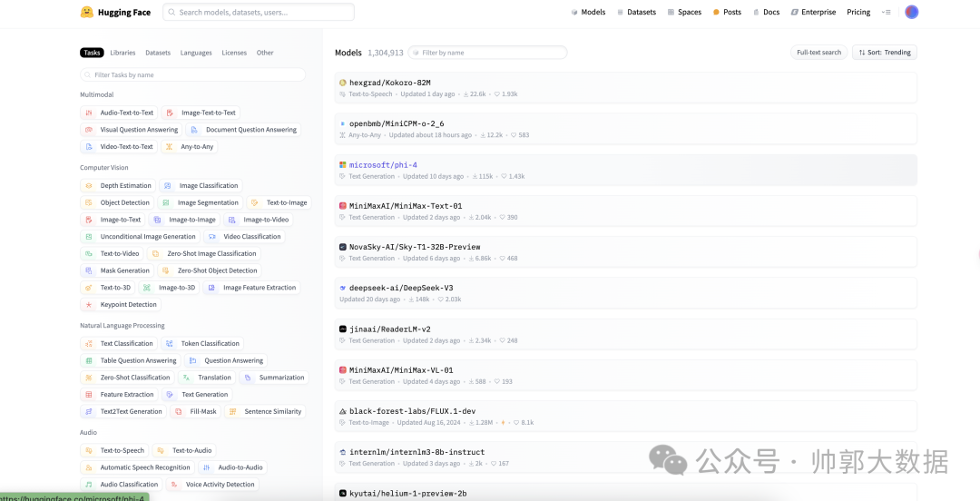The height and width of the screenshot is (501, 980).
Task: Open Datasets in the top navigation
Action: pos(636,12)
